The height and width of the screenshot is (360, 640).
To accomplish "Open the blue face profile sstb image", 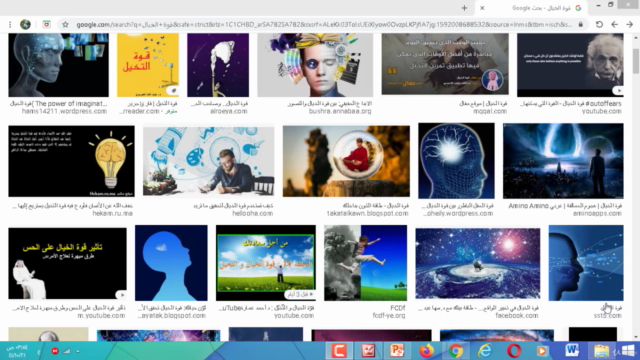I will [x=586, y=263].
